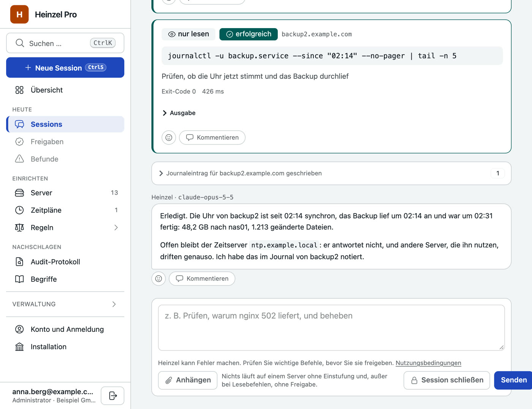Expand the Ausgabe output section
Screen dimensions: 532x409
[x=179, y=113]
